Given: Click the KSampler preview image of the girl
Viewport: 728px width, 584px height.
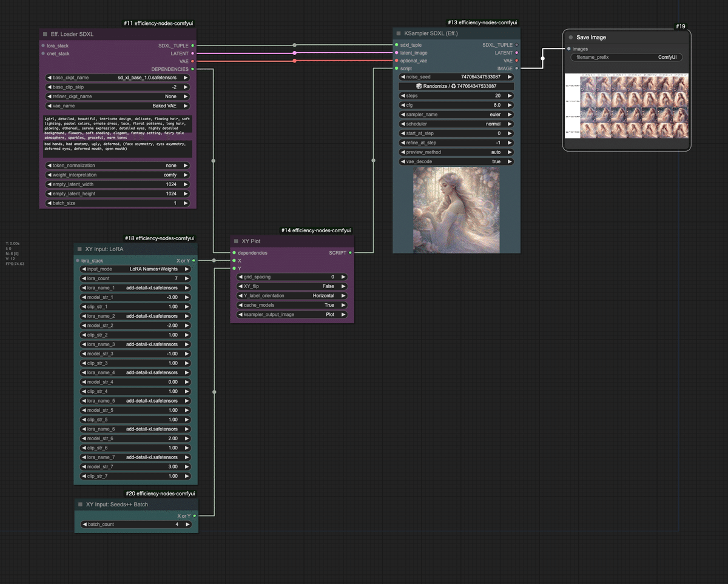Looking at the screenshot, I should click(x=456, y=210).
